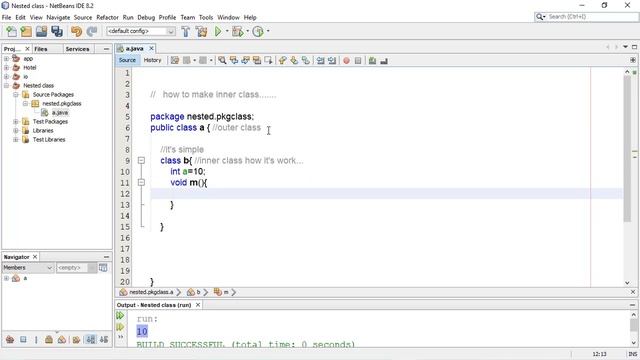Open the Refactor menu

pos(107,18)
